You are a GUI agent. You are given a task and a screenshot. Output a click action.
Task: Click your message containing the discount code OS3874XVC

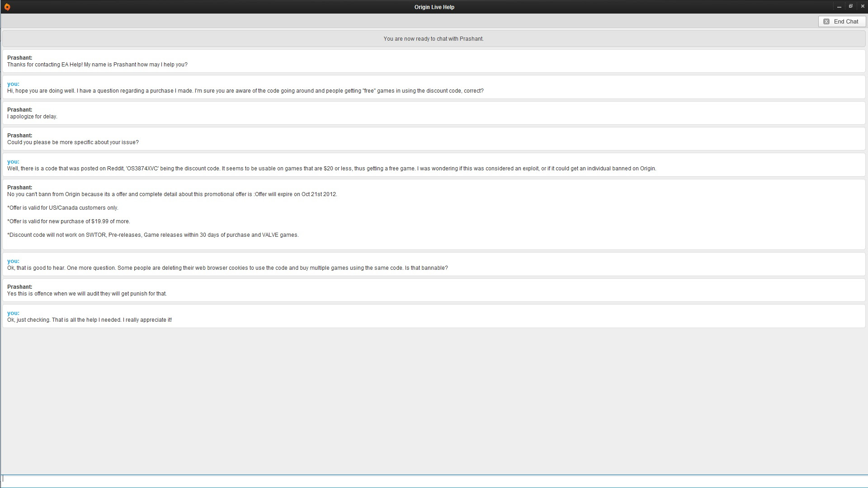(x=331, y=169)
